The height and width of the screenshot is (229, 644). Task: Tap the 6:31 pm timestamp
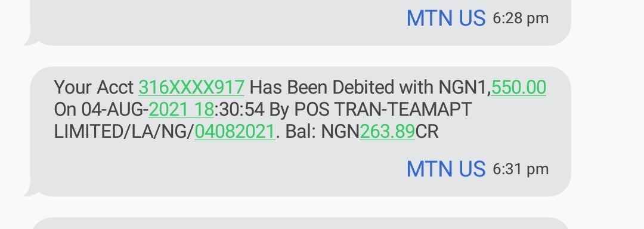click(521, 169)
